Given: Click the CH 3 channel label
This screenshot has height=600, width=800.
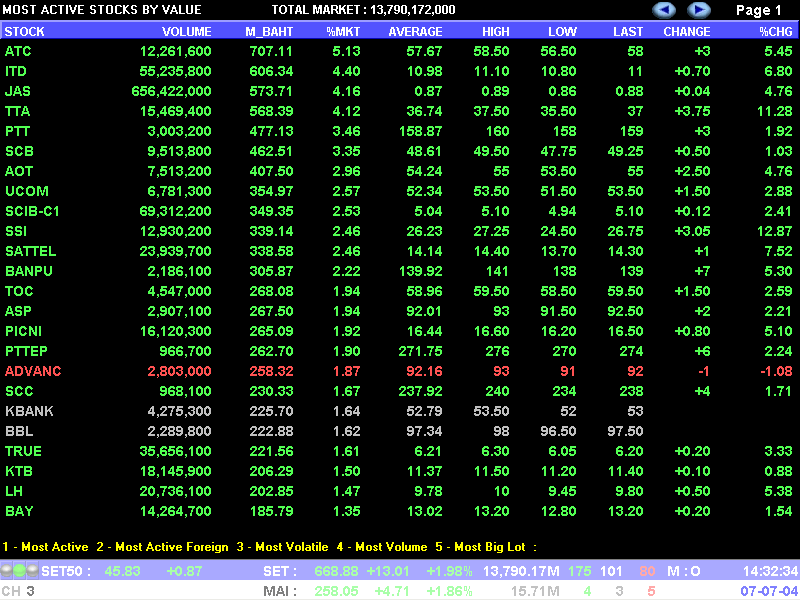Looking at the screenshot, I should (x=18, y=591).
